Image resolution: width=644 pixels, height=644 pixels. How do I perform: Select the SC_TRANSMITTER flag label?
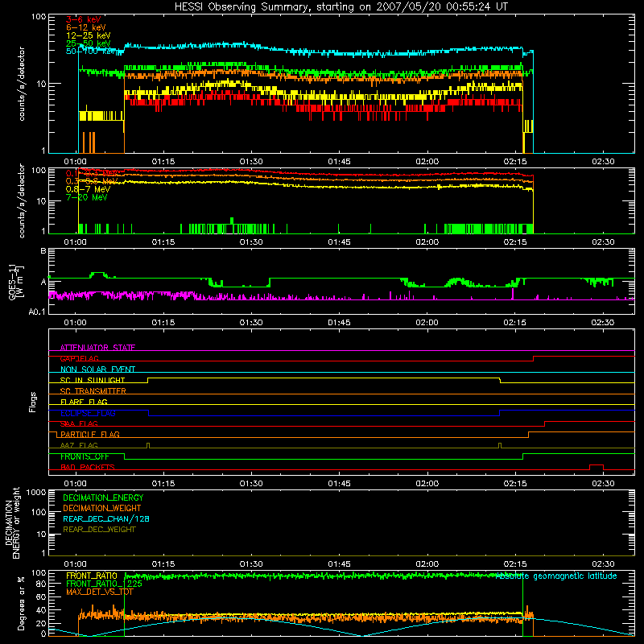93,391
